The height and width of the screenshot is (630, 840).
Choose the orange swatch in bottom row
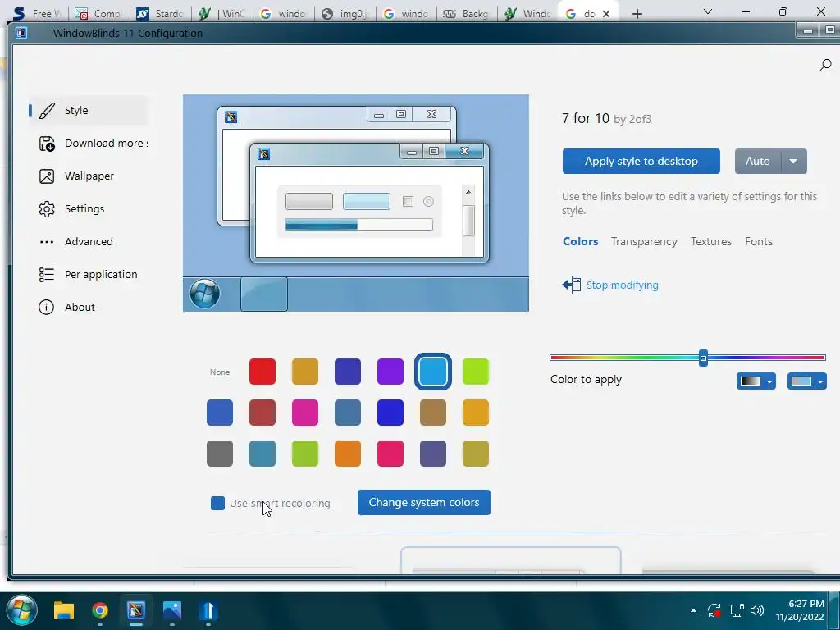[x=348, y=454]
